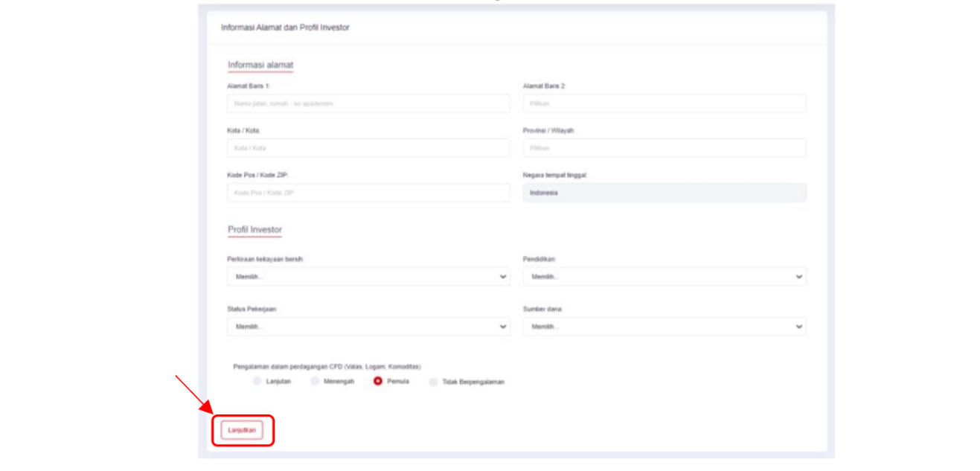
Task: Focus the Kota / Kota text box
Action: (368, 148)
